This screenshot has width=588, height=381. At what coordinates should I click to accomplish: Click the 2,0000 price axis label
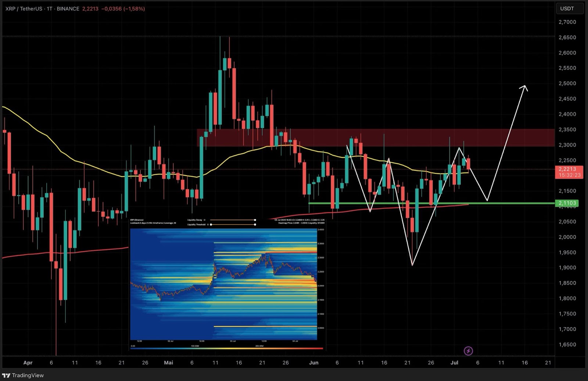[x=567, y=237]
